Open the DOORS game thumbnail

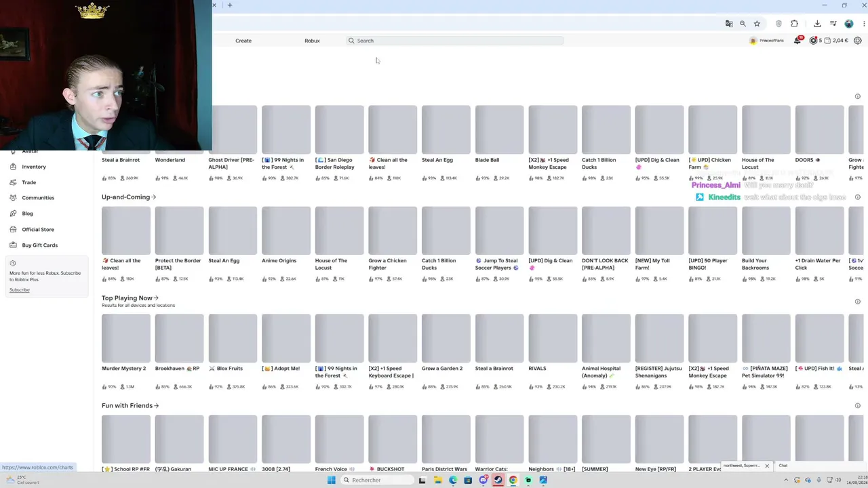coord(819,129)
